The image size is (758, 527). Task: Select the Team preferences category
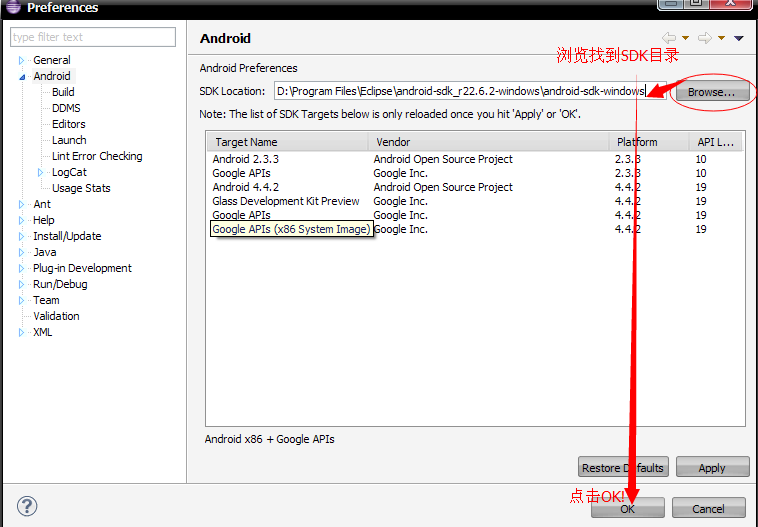(x=46, y=300)
